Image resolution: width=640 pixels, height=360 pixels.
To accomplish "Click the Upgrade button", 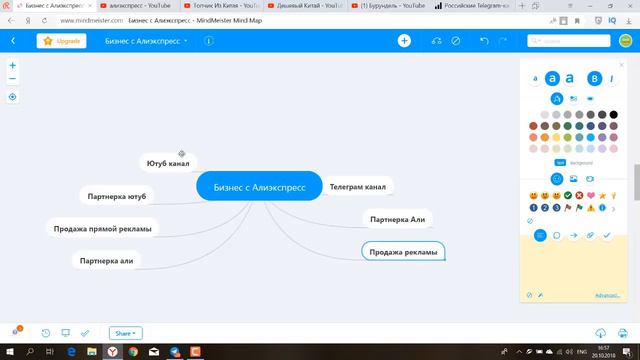I will 61,41.
